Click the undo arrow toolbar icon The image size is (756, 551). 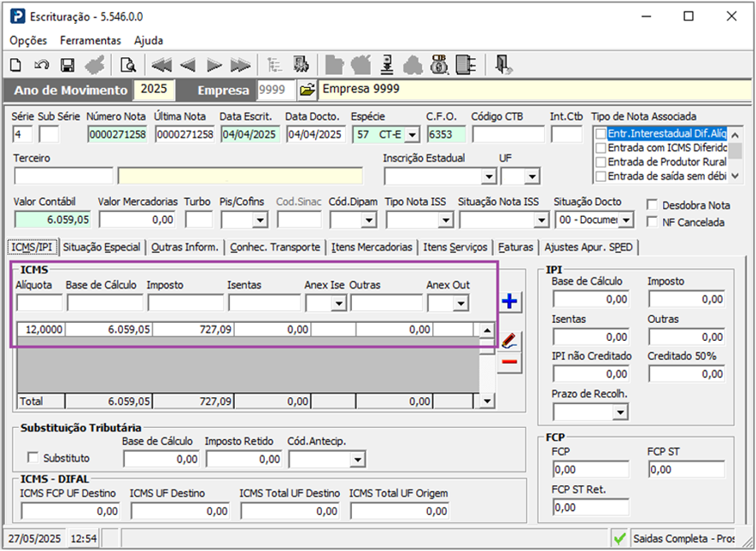pos(41,65)
